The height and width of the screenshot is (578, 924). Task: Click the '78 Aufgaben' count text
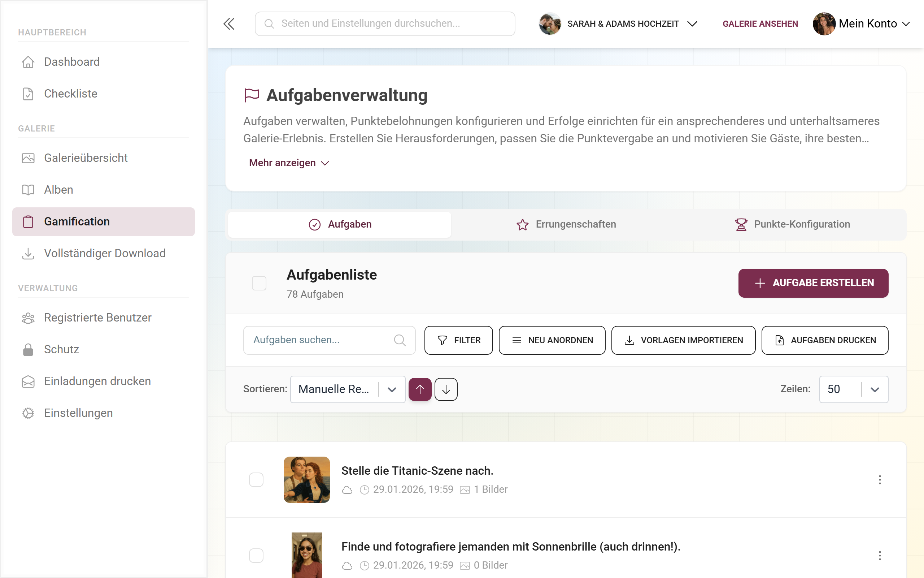click(315, 294)
